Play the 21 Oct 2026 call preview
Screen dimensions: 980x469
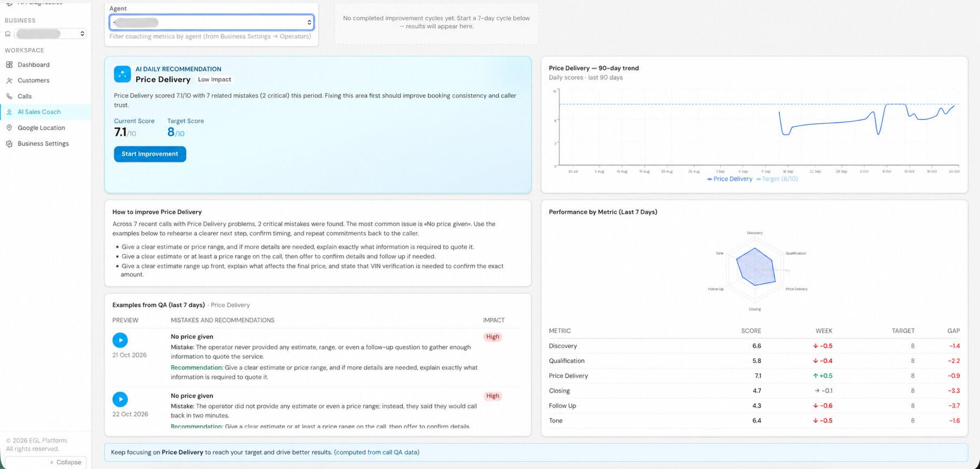pos(120,340)
